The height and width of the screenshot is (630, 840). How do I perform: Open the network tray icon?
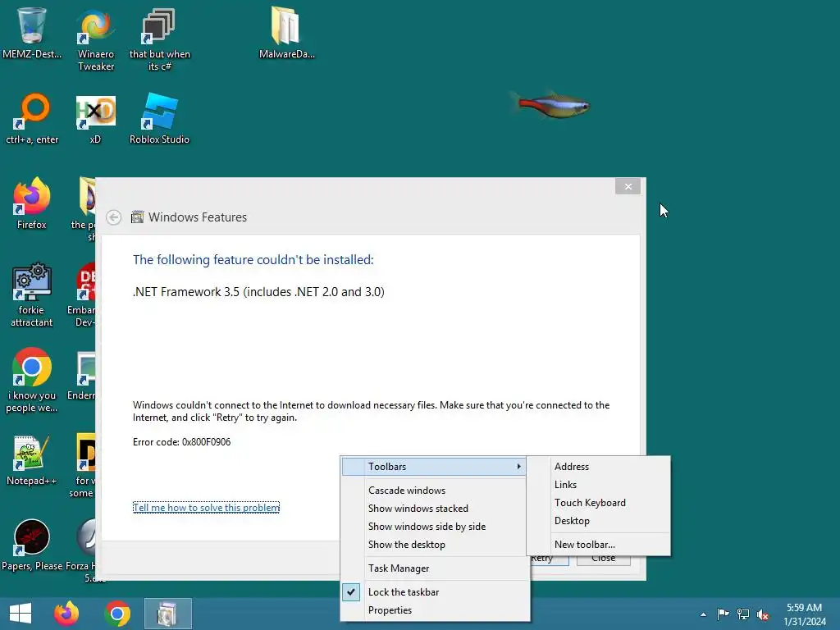743,614
